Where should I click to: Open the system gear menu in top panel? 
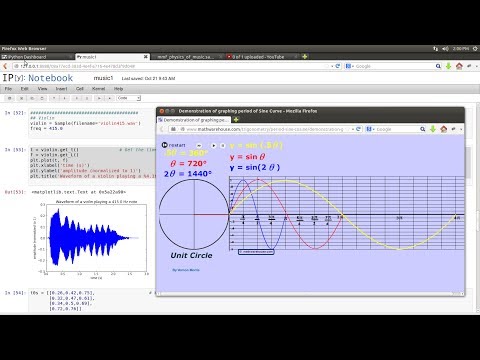pos(475,49)
